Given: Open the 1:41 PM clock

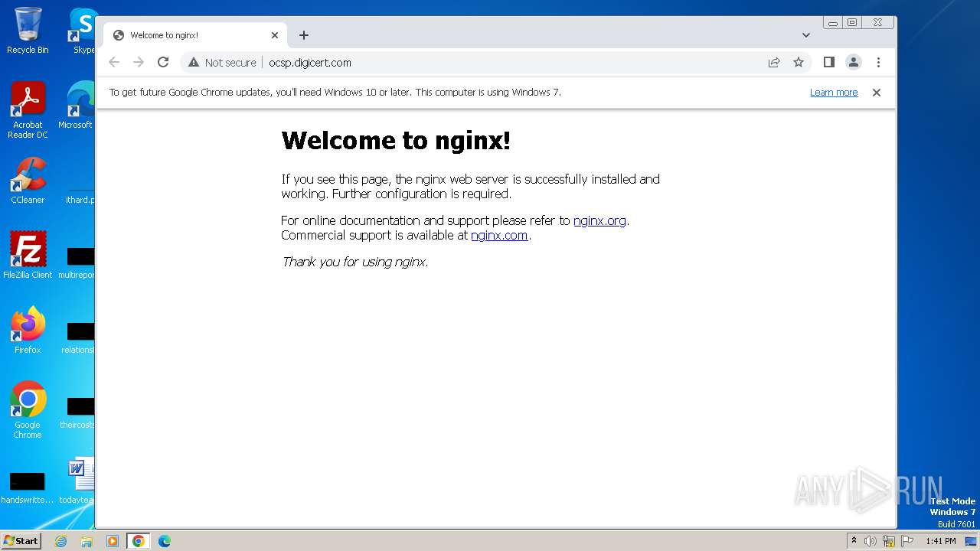Looking at the screenshot, I should tap(940, 541).
